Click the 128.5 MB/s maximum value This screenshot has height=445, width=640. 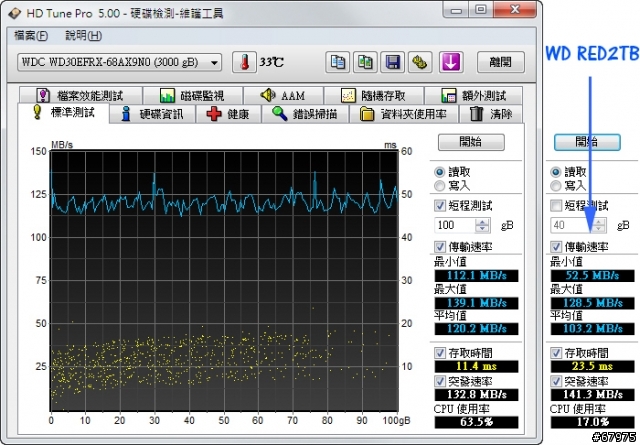coord(592,303)
